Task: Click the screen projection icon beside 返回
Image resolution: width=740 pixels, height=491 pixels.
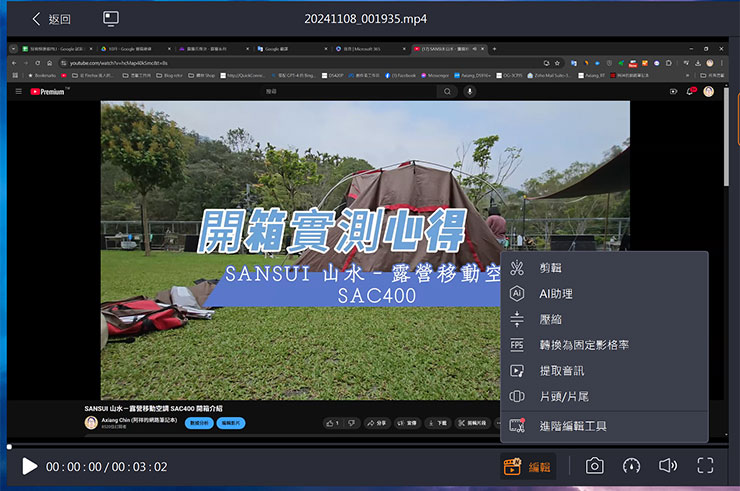Action: pyautogui.click(x=111, y=18)
